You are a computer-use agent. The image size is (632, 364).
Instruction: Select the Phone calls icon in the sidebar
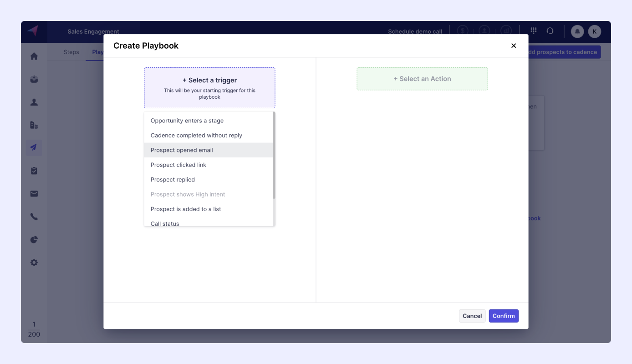pyautogui.click(x=34, y=216)
